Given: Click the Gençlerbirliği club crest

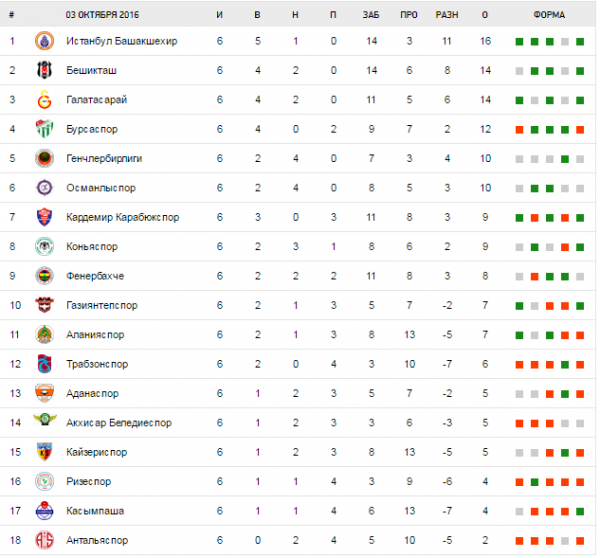Looking at the screenshot, I should point(42,159).
